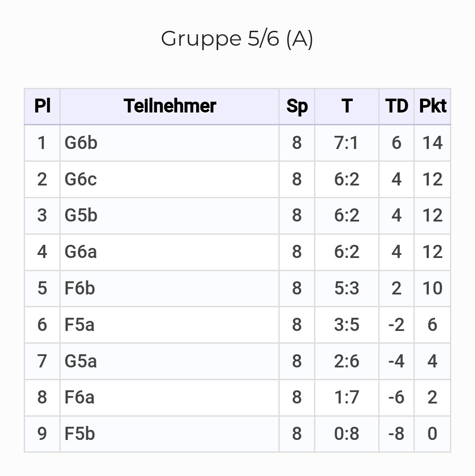The width and height of the screenshot is (475, 476).
Task: Click the "Gruppe 5/6 (A)" title
Action: coord(237,39)
